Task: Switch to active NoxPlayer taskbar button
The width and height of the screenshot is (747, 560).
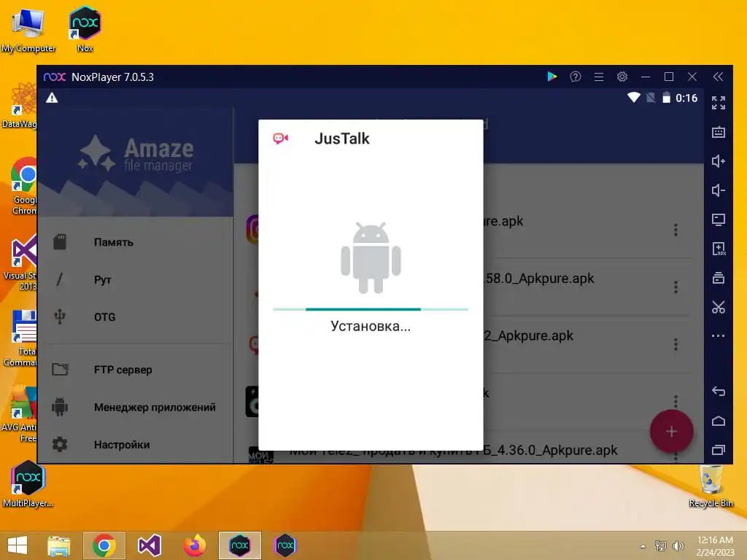Action: [x=239, y=545]
